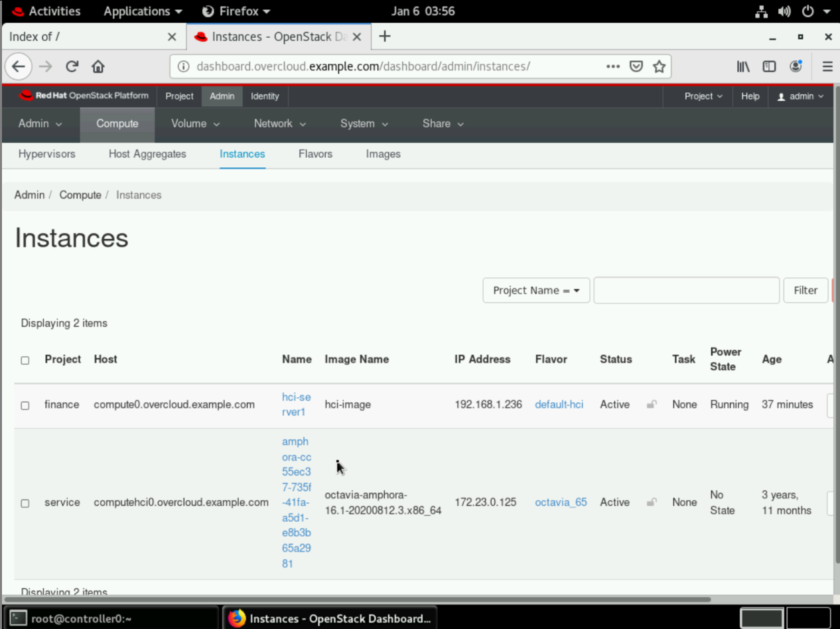Show site information icon in address bar
Image resolution: width=840 pixels, height=629 pixels.
(184, 66)
